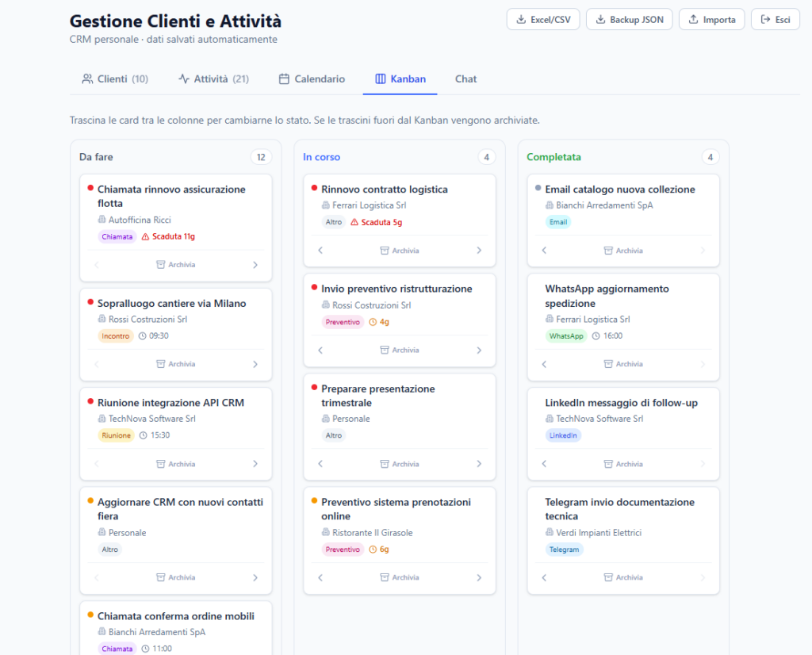Switch to the Clienti tab
812x655 pixels.
[115, 79]
